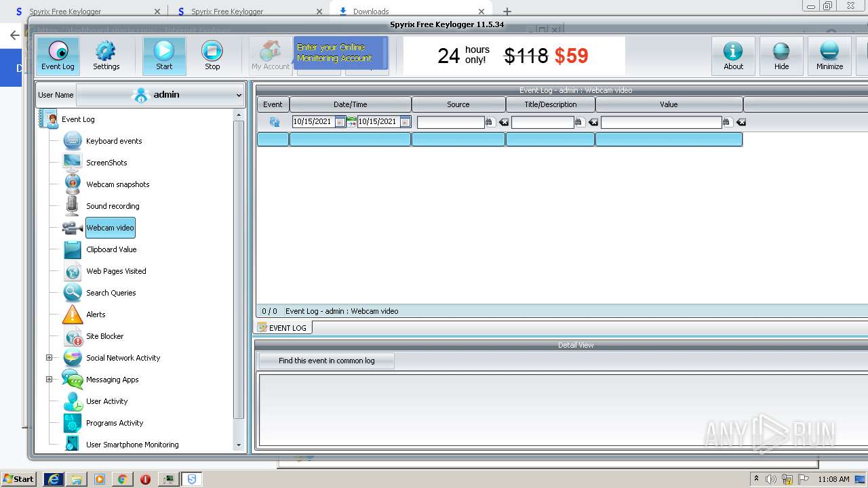This screenshot has width=868, height=488.
Task: Click the 24 hours only price banner
Action: click(x=514, y=56)
